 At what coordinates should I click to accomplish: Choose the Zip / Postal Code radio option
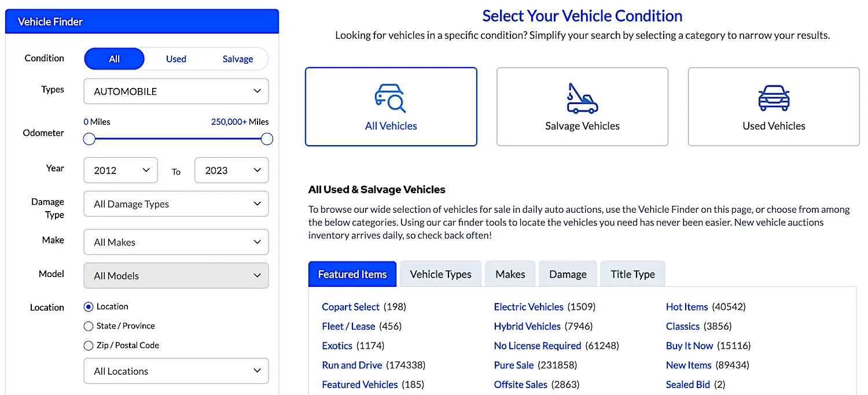coord(89,345)
